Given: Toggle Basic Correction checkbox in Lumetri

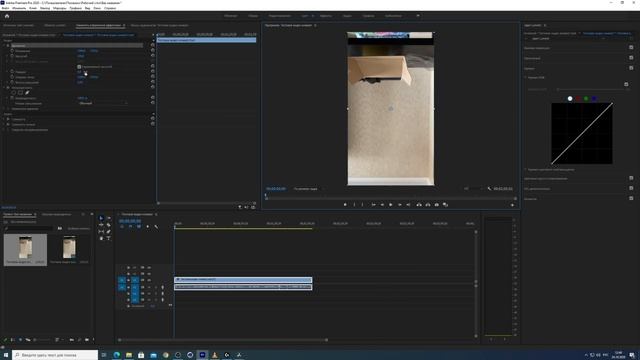Looking at the screenshot, I should pos(631,47).
